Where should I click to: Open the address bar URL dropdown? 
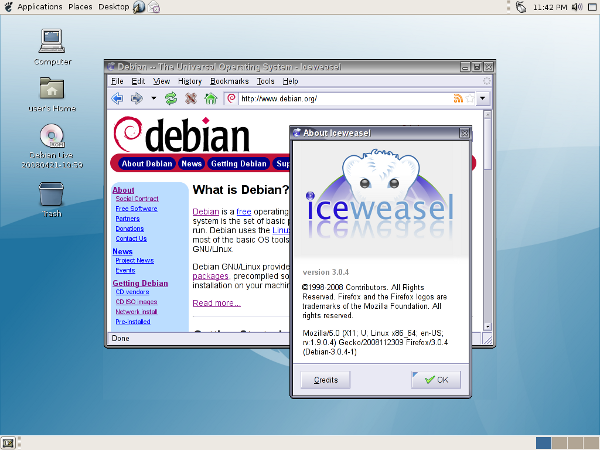(x=482, y=98)
